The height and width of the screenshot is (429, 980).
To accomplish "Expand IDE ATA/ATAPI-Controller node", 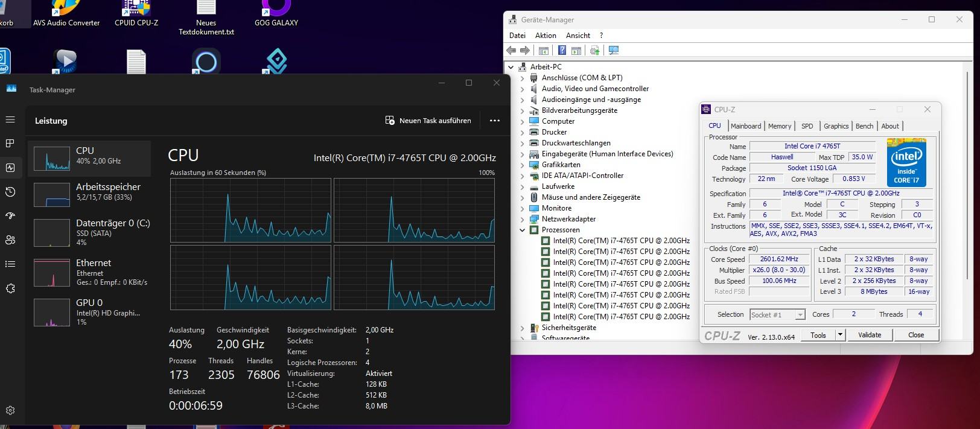I will pos(523,176).
